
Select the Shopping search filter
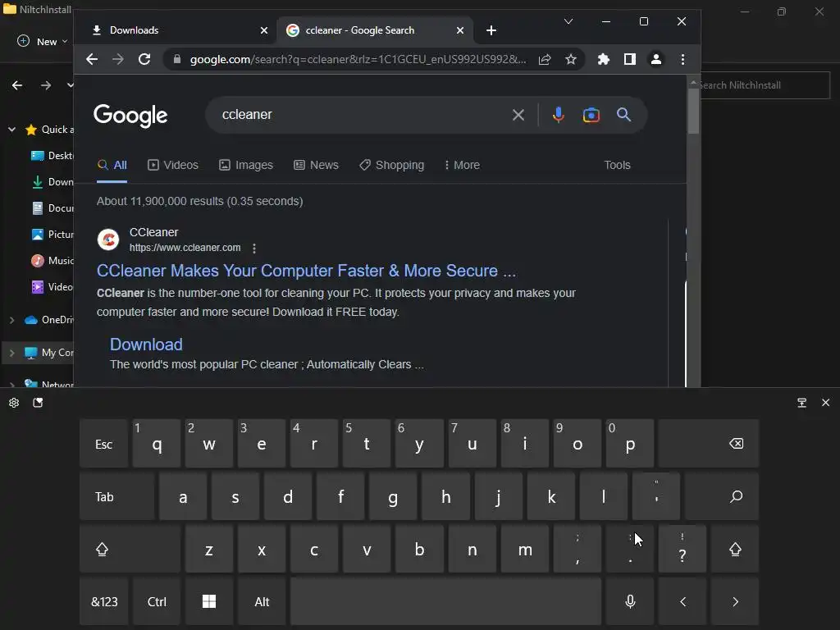point(391,165)
